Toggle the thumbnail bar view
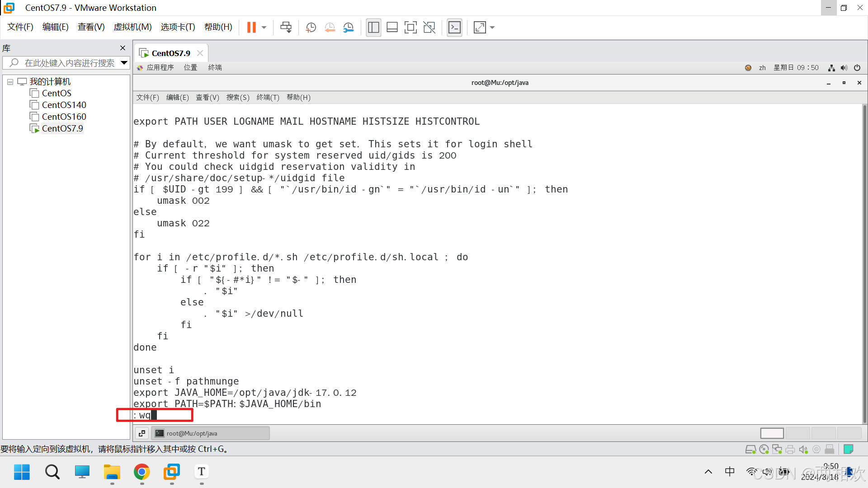Image resolution: width=868 pixels, height=488 pixels. (392, 28)
